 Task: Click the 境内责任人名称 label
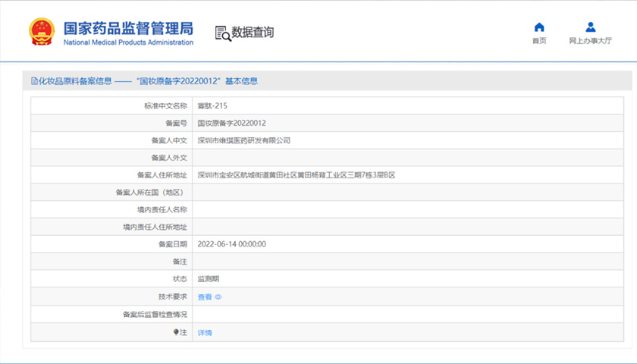pyautogui.click(x=162, y=209)
